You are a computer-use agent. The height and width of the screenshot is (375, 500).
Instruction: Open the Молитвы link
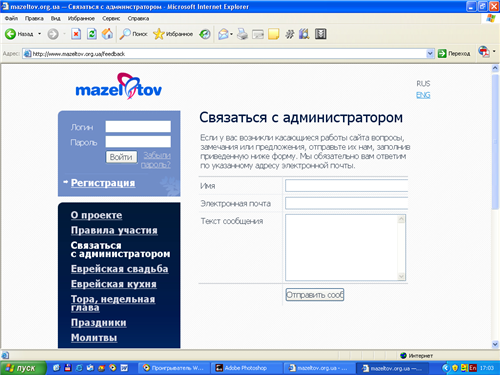tap(94, 337)
